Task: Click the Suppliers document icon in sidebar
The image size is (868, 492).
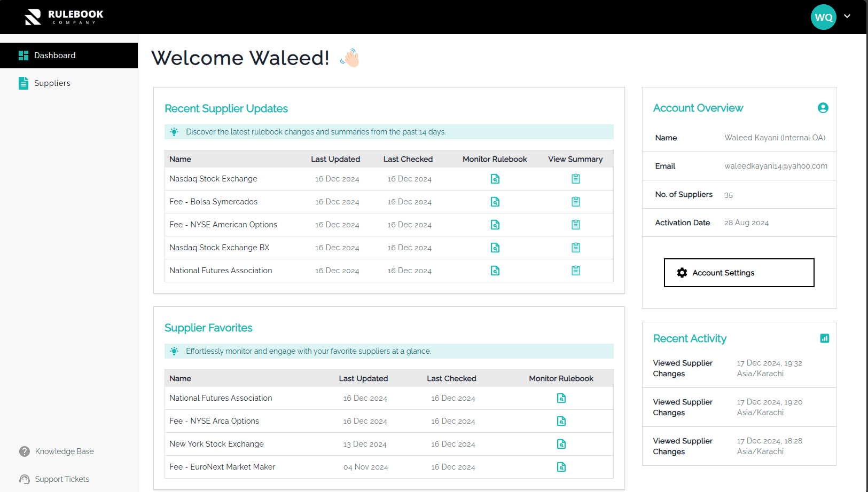Action: click(24, 83)
